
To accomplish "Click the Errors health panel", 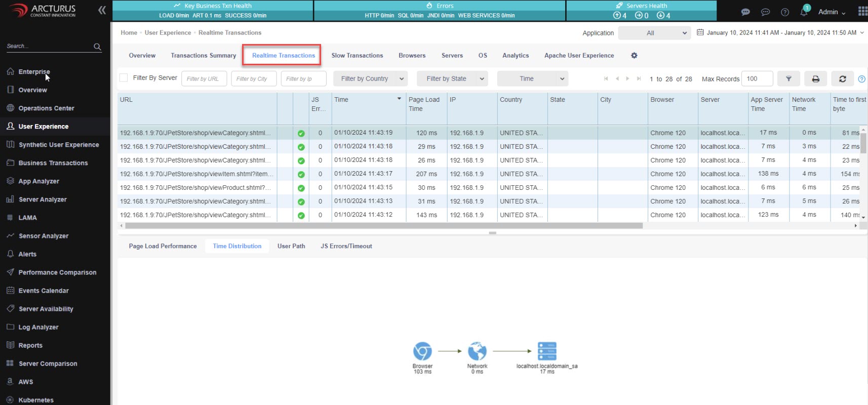I will click(x=440, y=11).
